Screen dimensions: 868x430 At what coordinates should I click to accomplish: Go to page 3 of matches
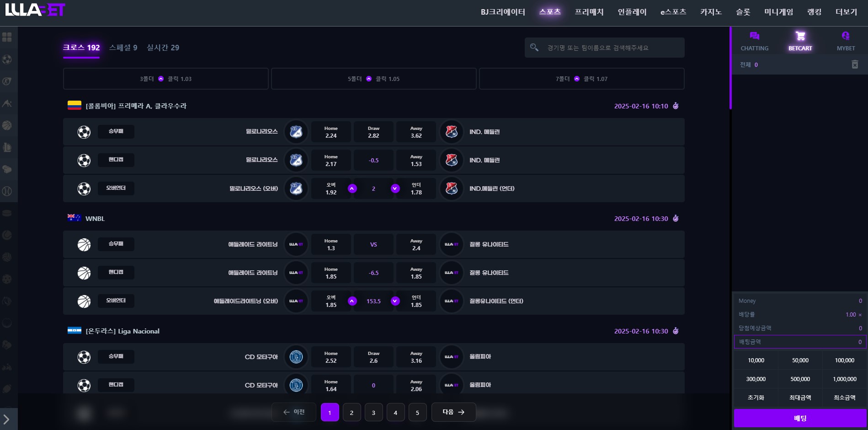(x=373, y=413)
